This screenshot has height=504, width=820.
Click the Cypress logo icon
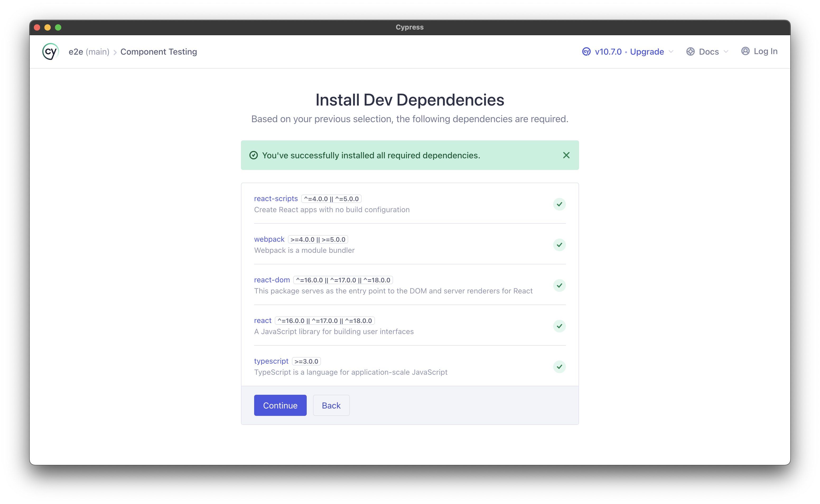click(50, 52)
